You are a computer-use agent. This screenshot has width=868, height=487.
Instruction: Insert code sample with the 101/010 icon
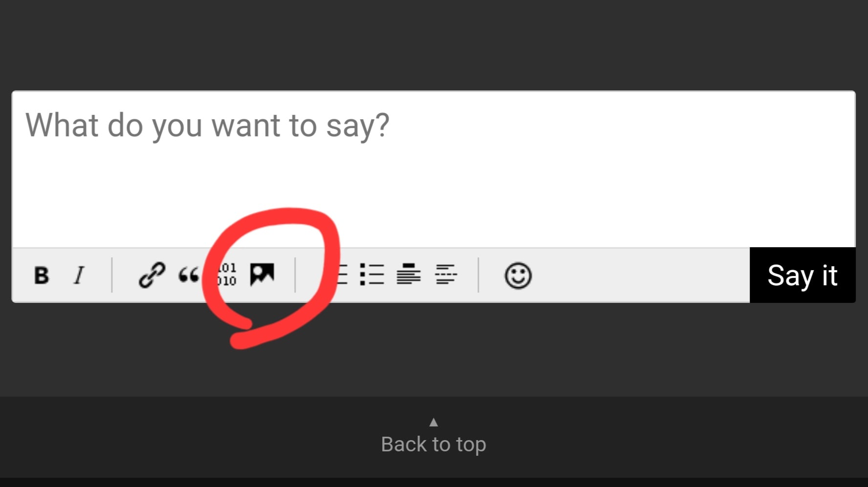227,275
